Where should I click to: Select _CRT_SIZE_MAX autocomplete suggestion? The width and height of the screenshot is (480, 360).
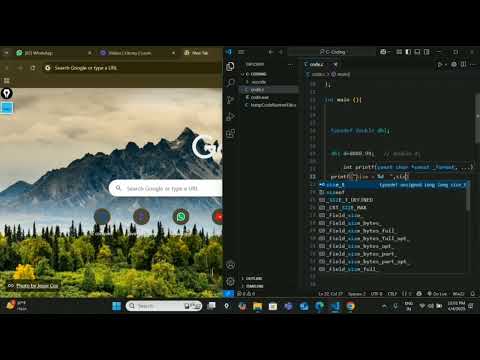tap(393, 208)
